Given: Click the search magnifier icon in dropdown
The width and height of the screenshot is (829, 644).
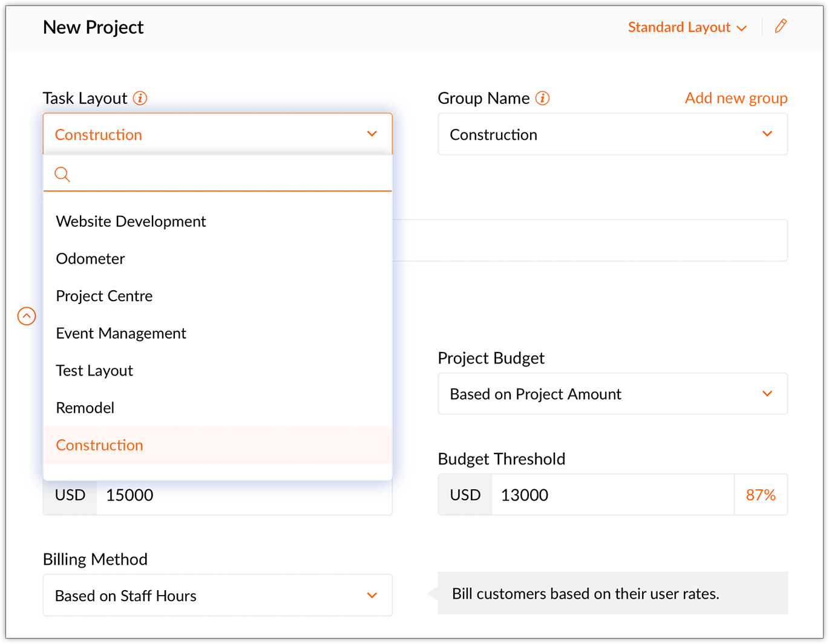Looking at the screenshot, I should (62, 175).
